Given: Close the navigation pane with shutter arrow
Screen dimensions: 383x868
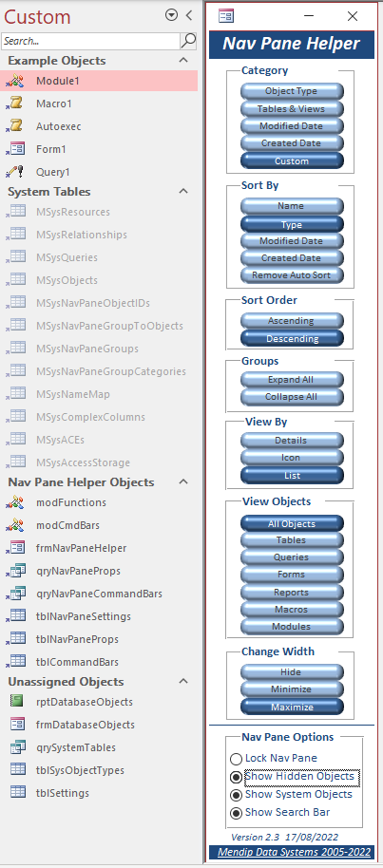Looking at the screenshot, I should (x=188, y=16).
